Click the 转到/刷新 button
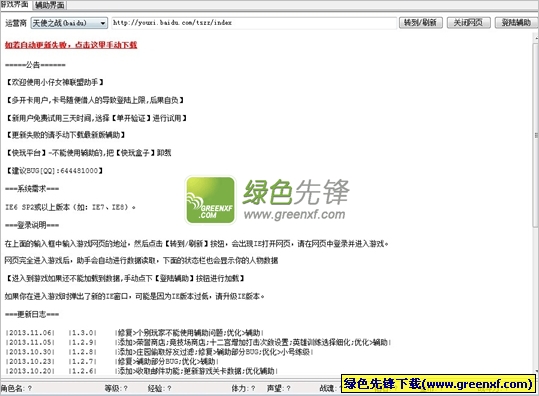This screenshot has height=396, width=539. [x=420, y=23]
